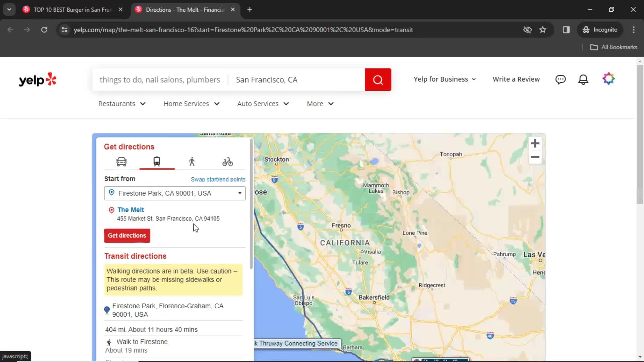Select walking directions icon
This screenshot has height=362, width=644.
point(192,162)
